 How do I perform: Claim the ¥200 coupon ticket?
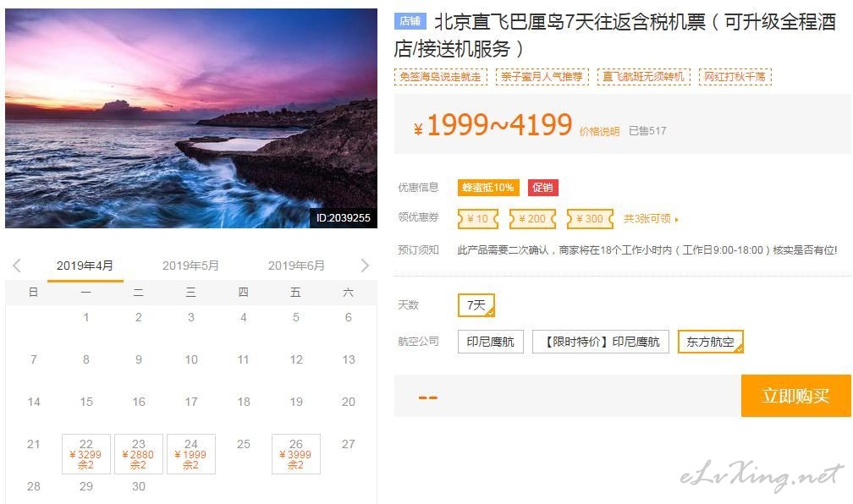tap(532, 218)
